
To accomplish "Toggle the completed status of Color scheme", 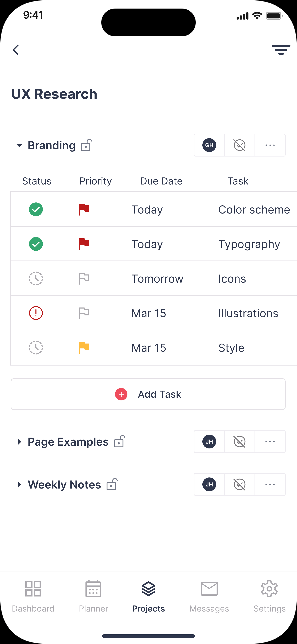I will pos(36,209).
